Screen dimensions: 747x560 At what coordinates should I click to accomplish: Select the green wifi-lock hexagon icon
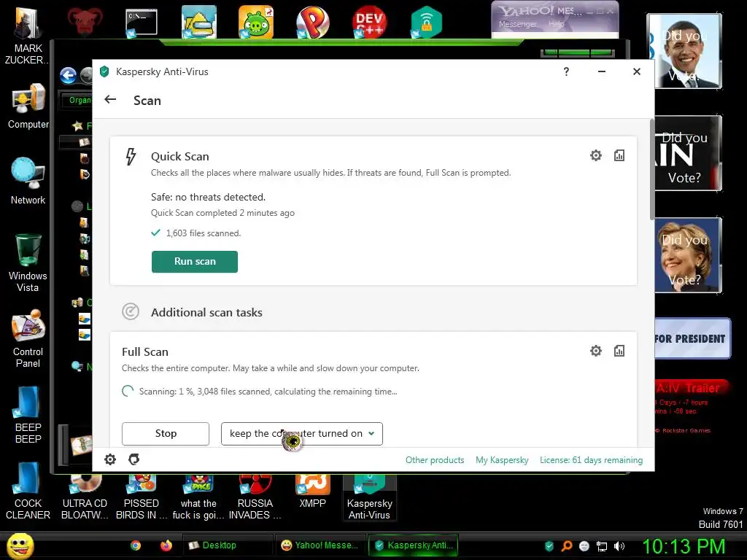[x=426, y=22]
